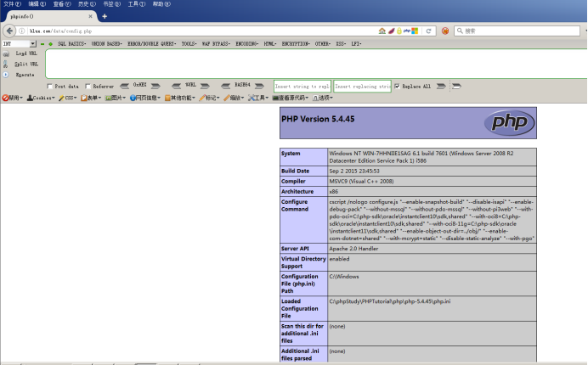The width and height of the screenshot is (588, 365).
Task: Open a new tab with plus button
Action: click(105, 16)
